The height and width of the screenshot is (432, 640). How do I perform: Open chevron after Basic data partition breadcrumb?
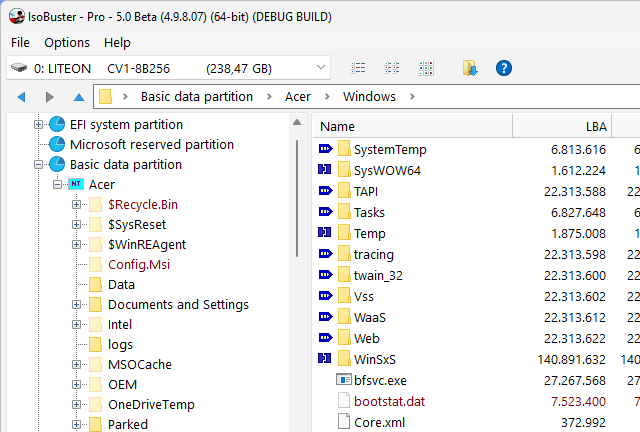click(x=269, y=97)
